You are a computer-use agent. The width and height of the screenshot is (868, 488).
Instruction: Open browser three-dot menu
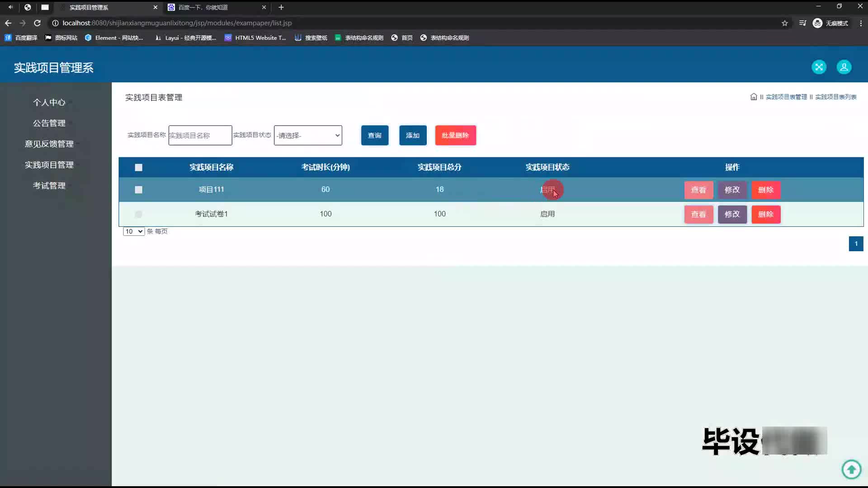pos(861,23)
